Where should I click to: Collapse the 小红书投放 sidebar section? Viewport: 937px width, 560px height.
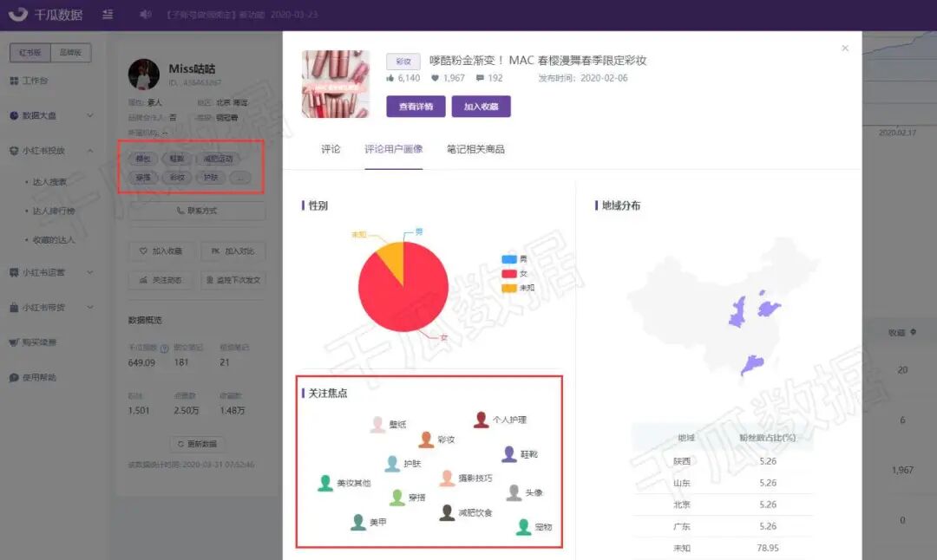(90, 151)
